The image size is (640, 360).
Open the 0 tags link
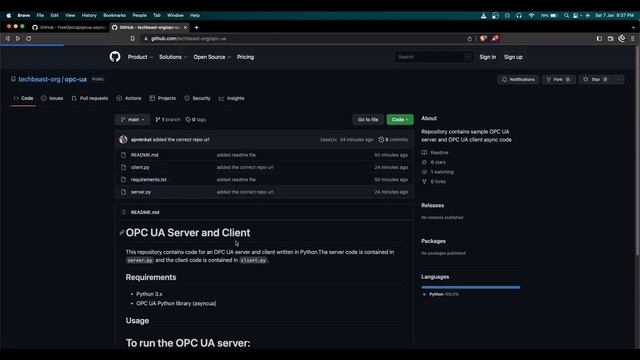(x=196, y=120)
